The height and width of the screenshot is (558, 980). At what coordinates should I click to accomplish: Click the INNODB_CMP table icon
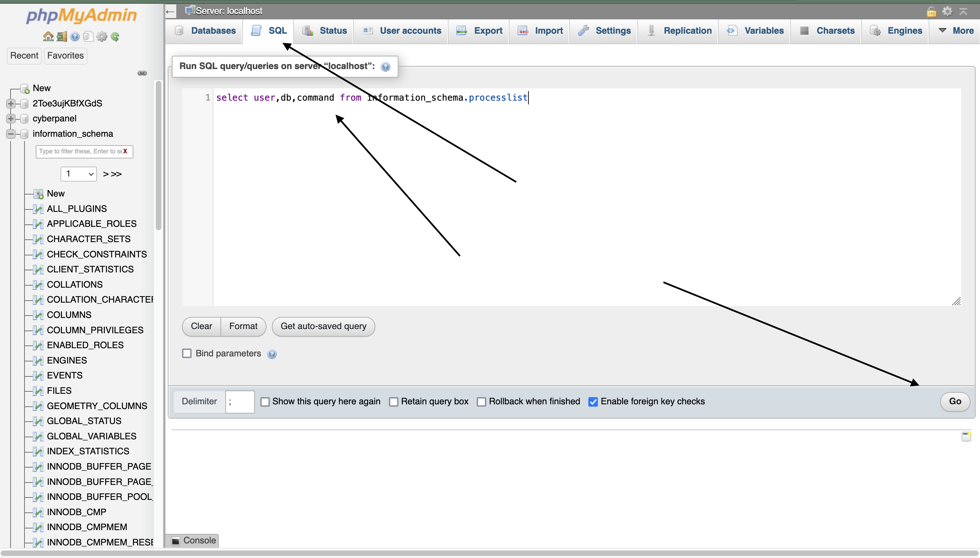tap(38, 512)
